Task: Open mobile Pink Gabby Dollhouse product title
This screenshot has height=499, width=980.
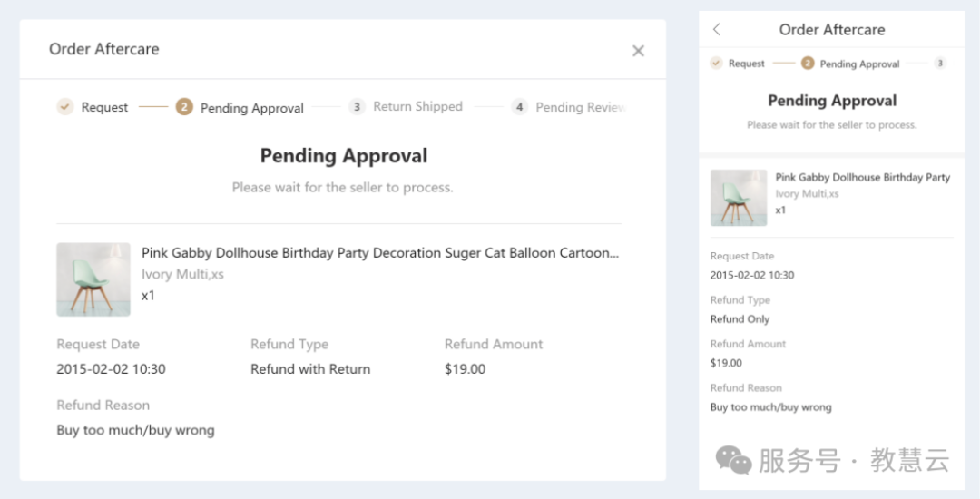Action: [862, 178]
